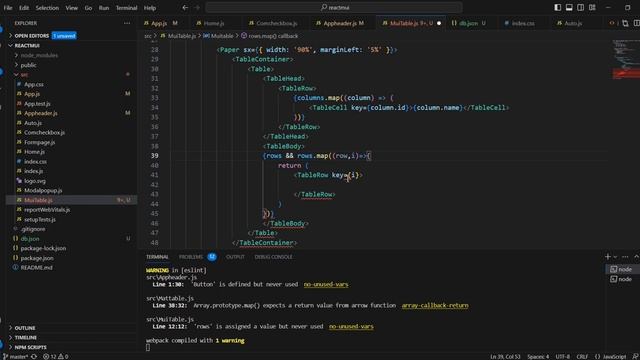Open the View menu
Image resolution: width=640 pixels, height=360 pixels.
pos(71,8)
